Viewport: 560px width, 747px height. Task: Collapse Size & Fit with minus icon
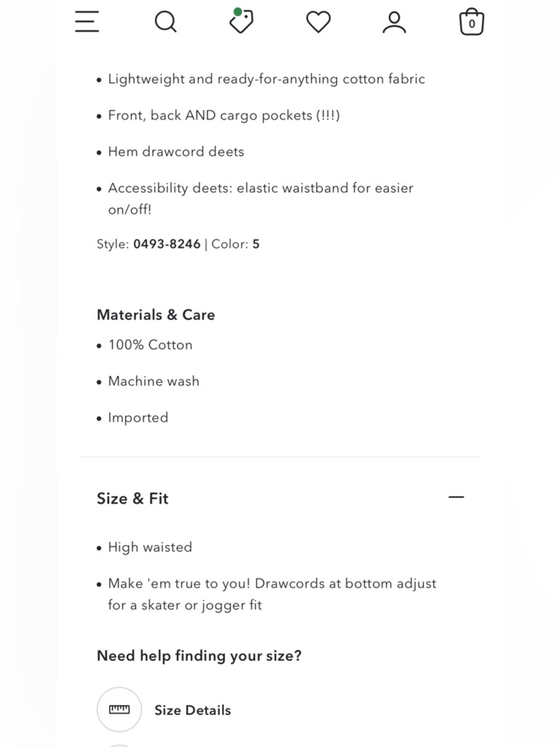pyautogui.click(x=456, y=497)
